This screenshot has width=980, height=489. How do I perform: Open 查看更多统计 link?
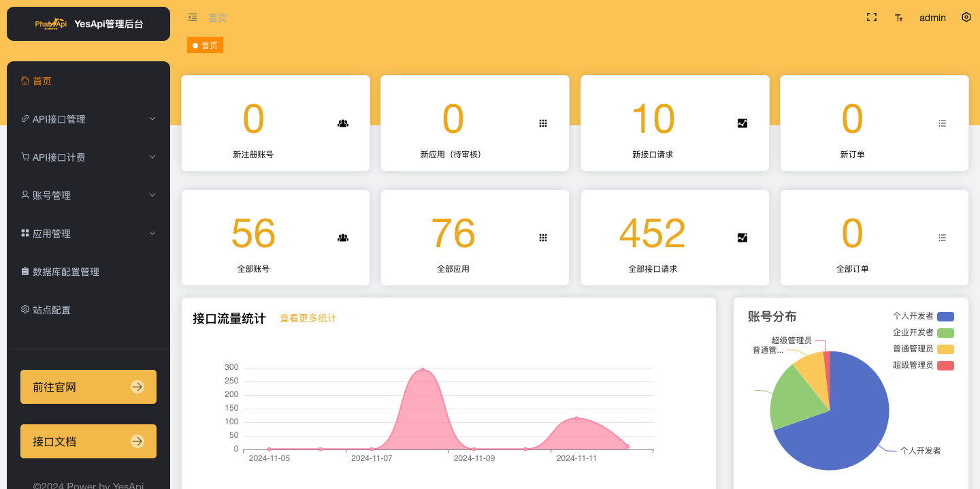coord(308,318)
